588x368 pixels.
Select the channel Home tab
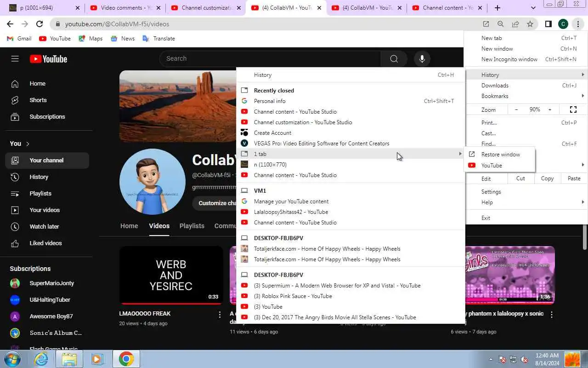[129, 226]
